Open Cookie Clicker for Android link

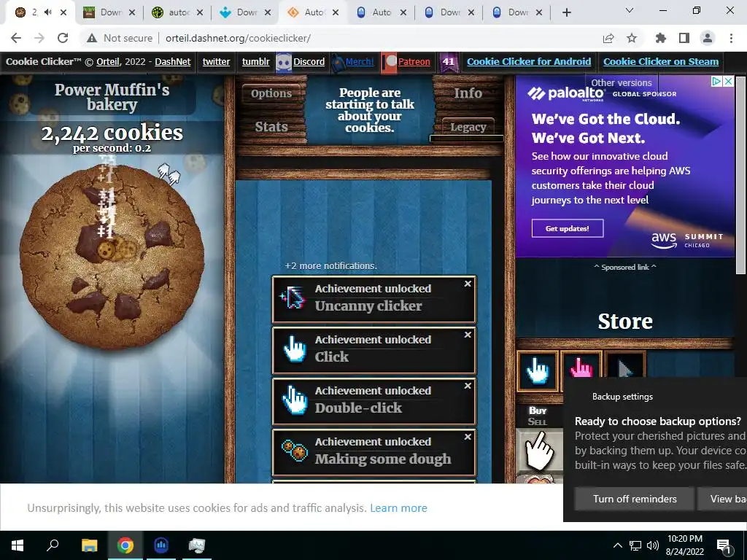(529, 61)
